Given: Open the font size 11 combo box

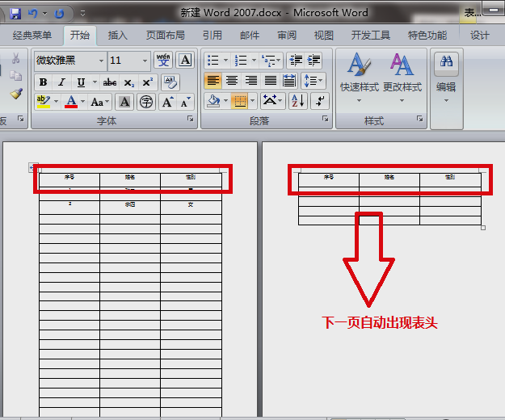Looking at the screenshot, I should 128,61.
